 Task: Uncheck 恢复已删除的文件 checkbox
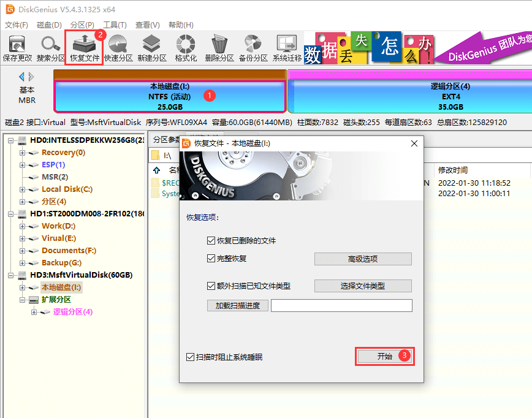211,240
